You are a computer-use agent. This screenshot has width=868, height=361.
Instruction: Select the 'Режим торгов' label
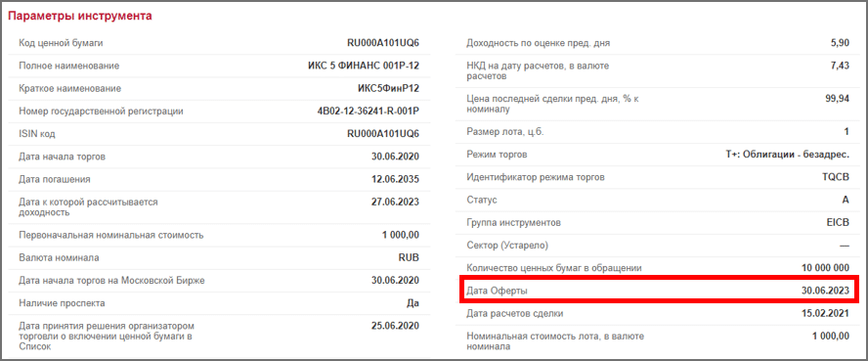click(498, 155)
